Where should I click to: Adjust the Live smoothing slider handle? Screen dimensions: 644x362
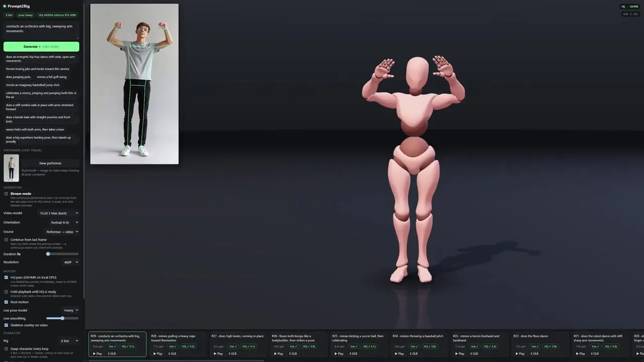coord(62,318)
